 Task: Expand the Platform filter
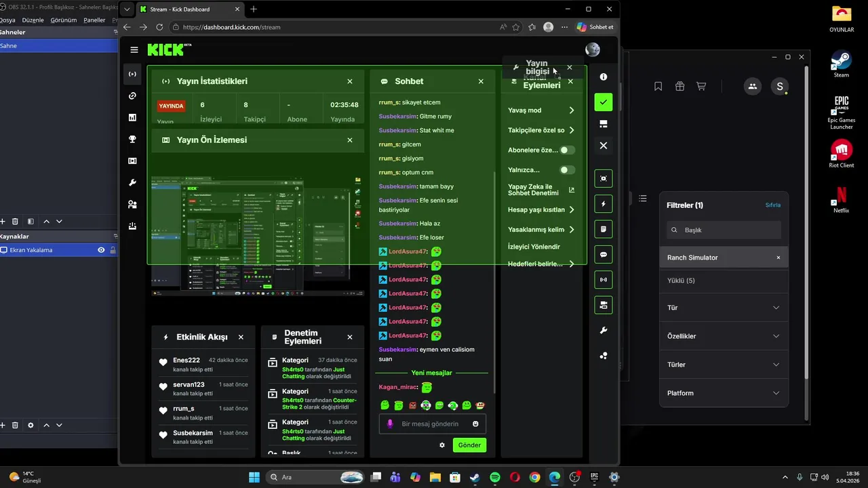coord(776,393)
